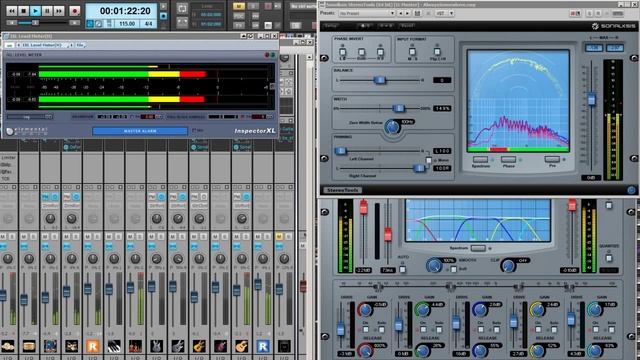
Task: Select the orange R track icon
Action: (93, 347)
